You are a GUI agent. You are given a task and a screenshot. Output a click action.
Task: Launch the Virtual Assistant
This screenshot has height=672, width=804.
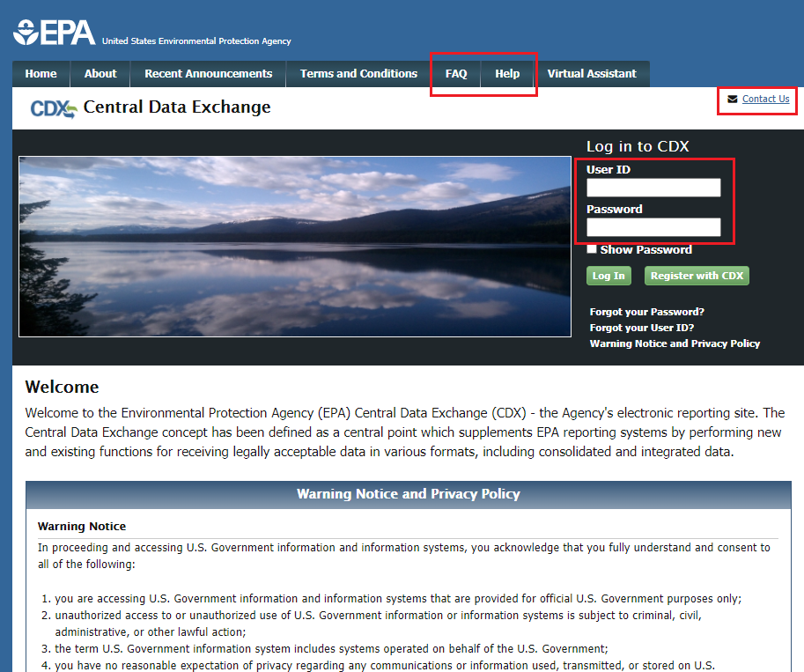[592, 74]
